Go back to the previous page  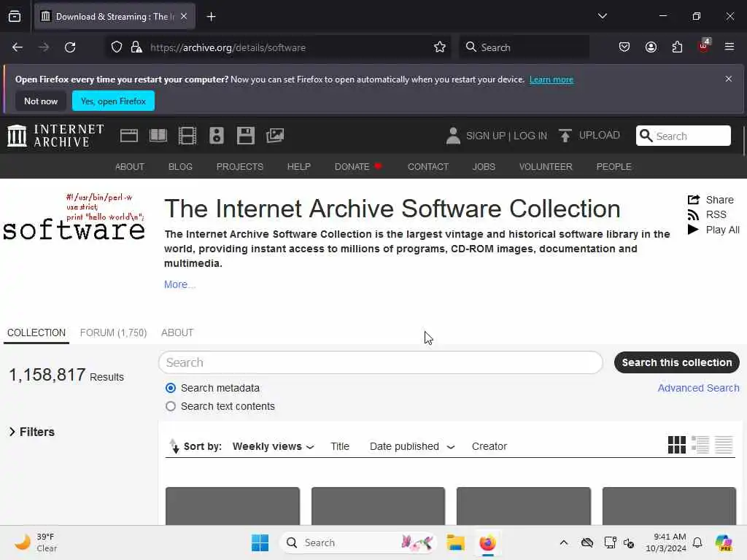pyautogui.click(x=18, y=47)
